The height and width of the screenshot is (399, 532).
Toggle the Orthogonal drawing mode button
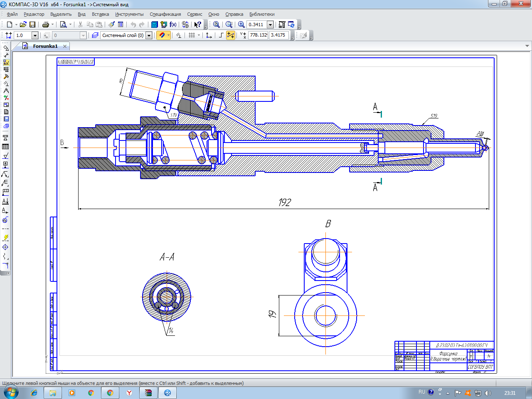click(221, 35)
